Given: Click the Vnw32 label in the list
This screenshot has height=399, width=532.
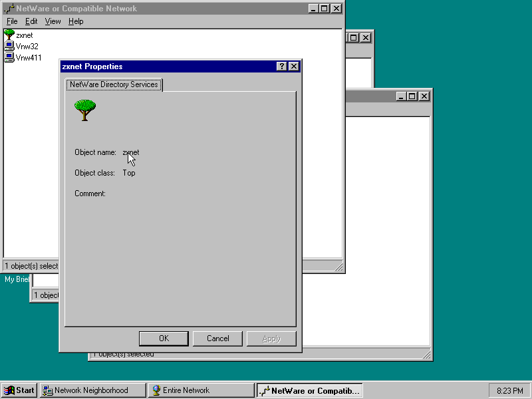Looking at the screenshot, I should 27,47.
